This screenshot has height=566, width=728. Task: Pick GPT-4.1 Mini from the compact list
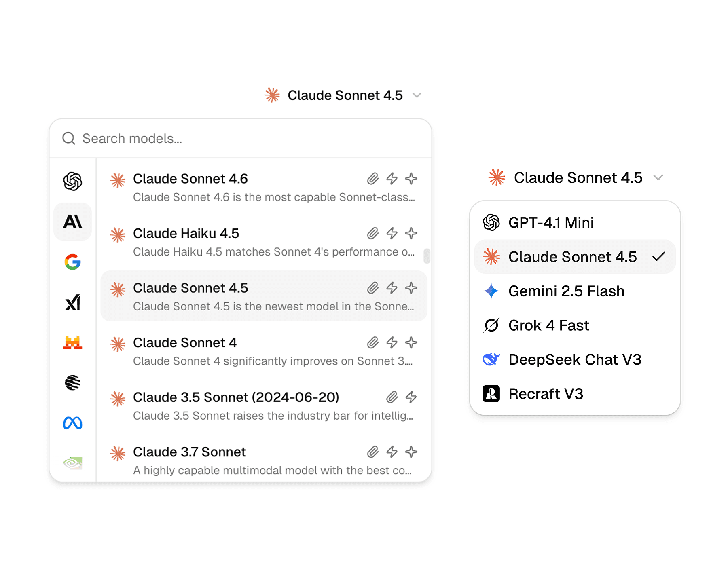point(575,222)
